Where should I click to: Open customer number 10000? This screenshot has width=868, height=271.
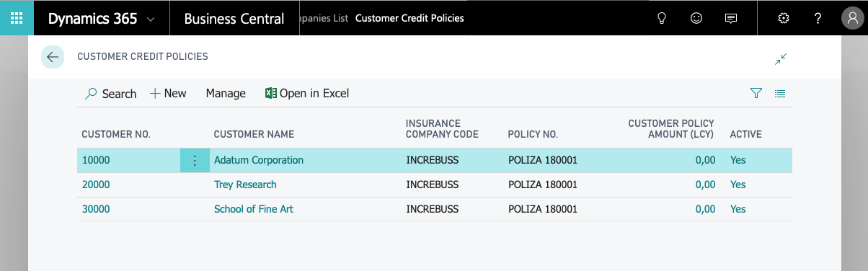(x=96, y=160)
